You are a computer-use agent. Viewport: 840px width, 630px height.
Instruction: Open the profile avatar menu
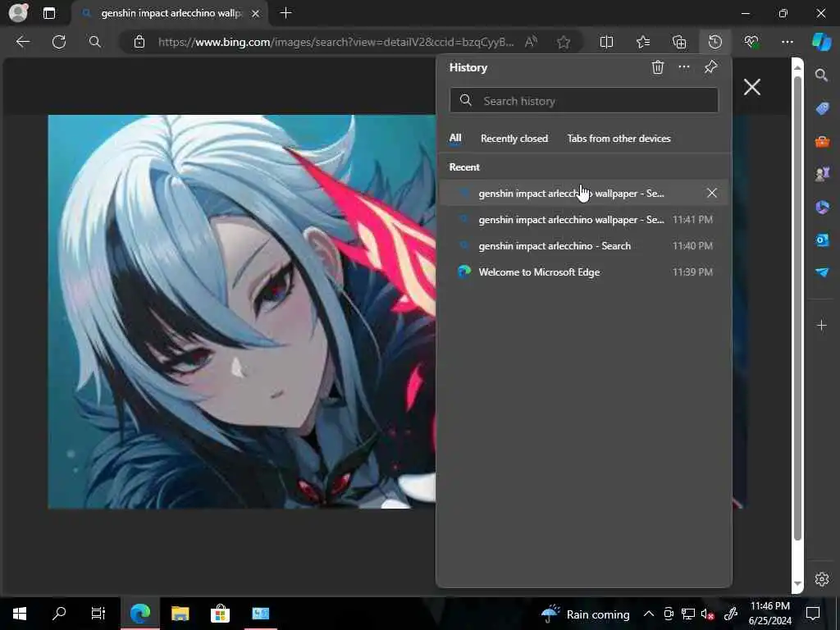(18, 13)
